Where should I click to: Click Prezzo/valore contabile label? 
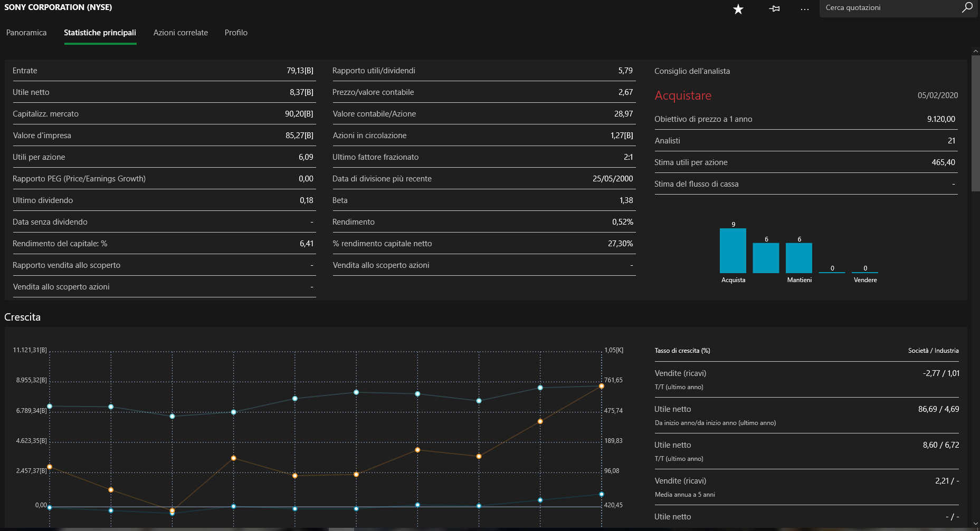(373, 92)
